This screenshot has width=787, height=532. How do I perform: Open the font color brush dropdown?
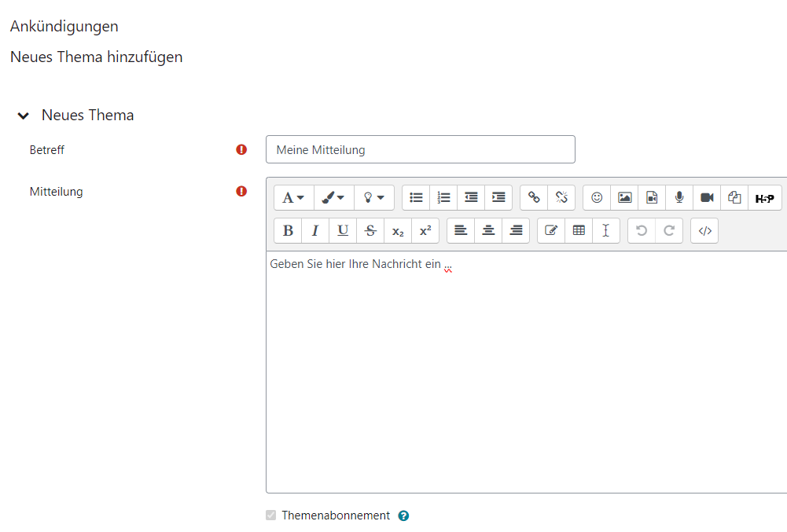click(333, 198)
